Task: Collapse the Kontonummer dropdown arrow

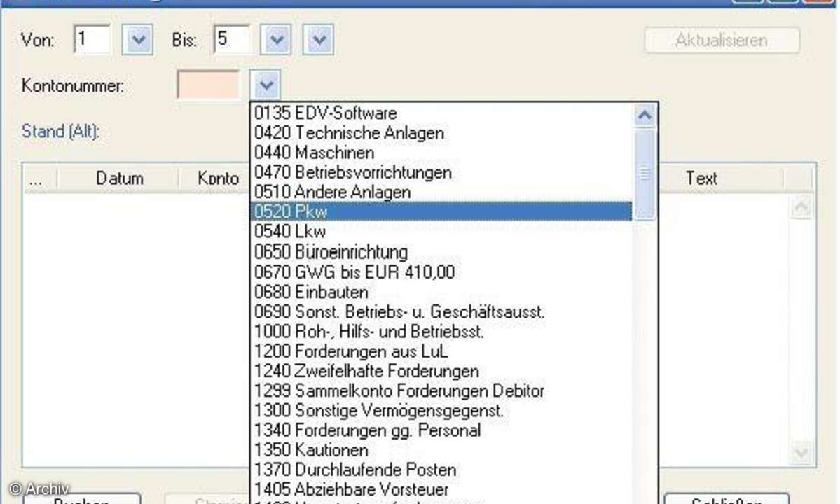Action: tap(266, 86)
